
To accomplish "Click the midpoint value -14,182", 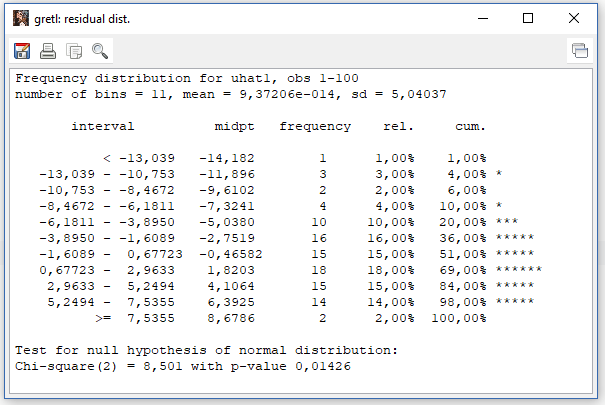I will point(226,158).
